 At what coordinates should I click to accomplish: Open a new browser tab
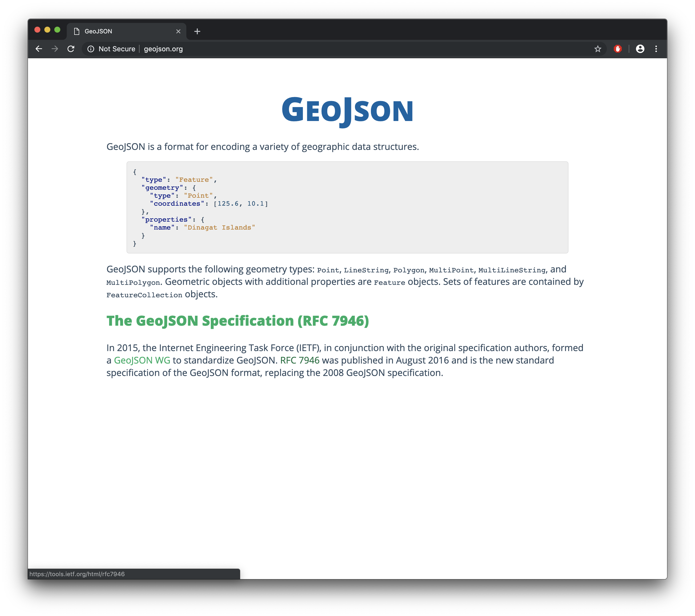[197, 31]
